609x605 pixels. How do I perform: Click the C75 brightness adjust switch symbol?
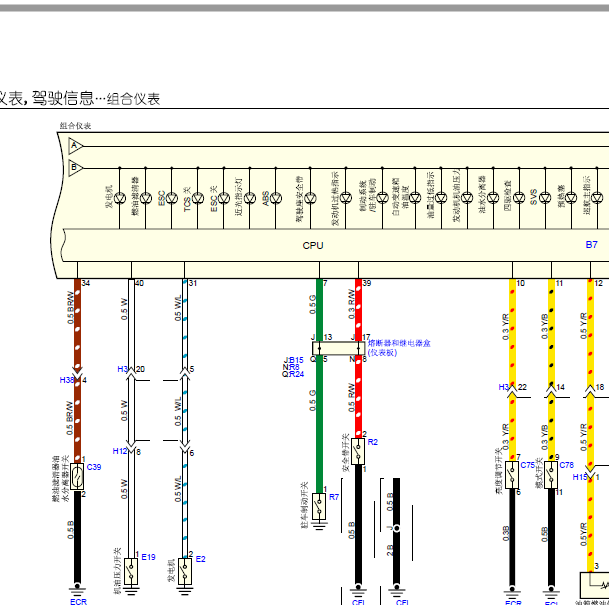click(x=512, y=475)
